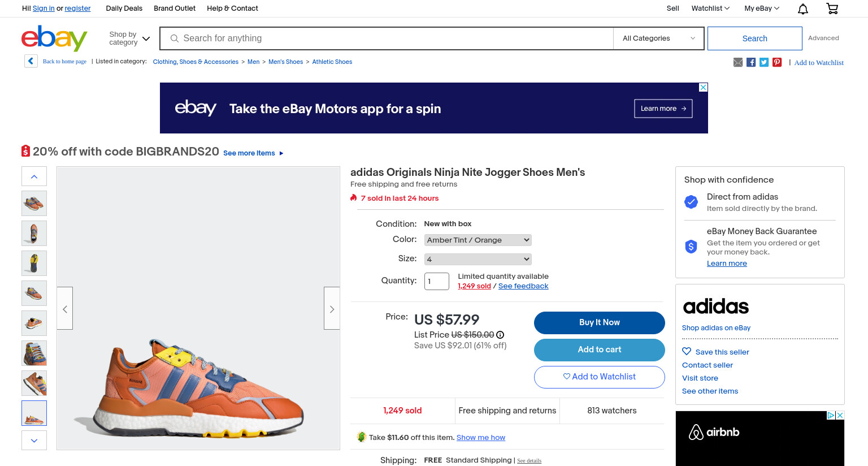Open the Sell page
This screenshot has width=868, height=466.
click(x=672, y=8)
